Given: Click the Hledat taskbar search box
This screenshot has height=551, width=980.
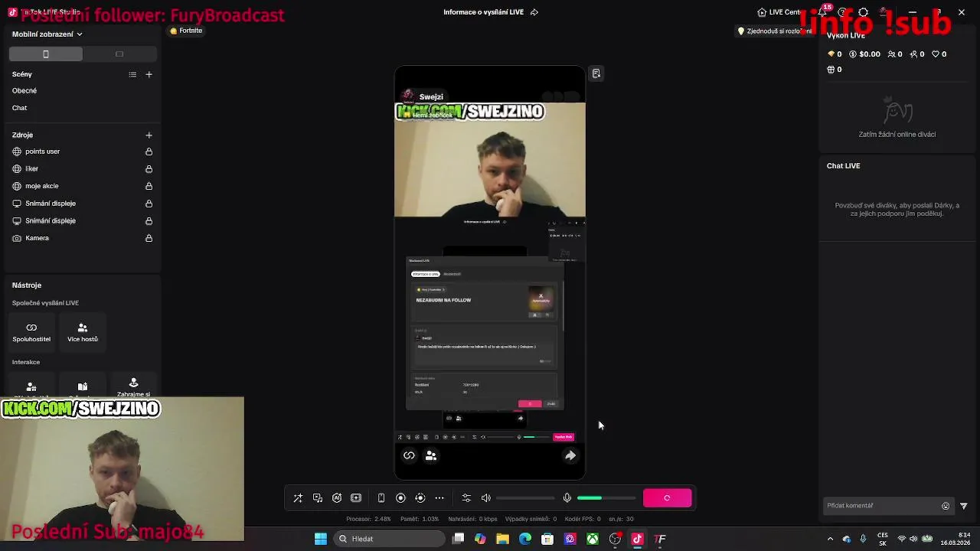Looking at the screenshot, I should (390, 539).
